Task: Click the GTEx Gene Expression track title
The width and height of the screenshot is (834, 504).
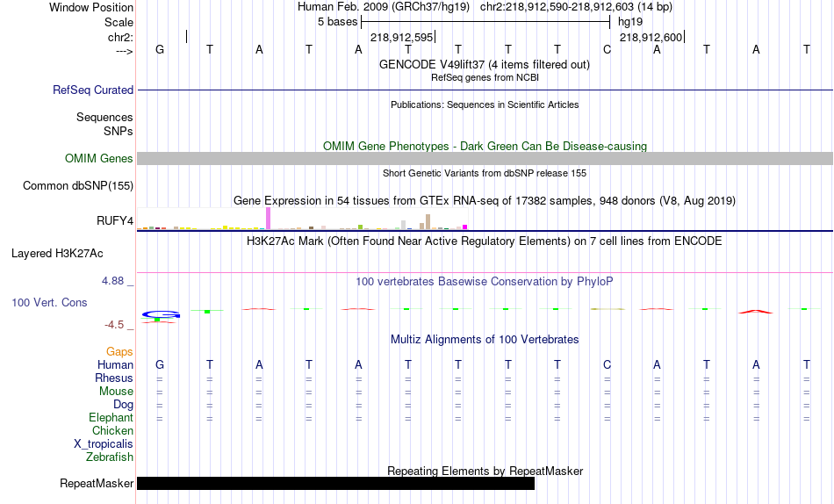Action: 485,201
